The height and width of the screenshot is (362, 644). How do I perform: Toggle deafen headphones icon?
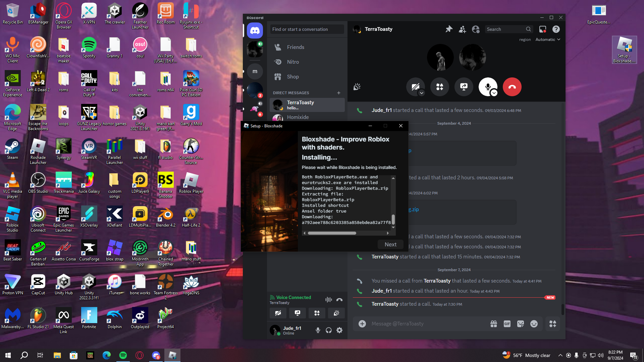click(329, 330)
